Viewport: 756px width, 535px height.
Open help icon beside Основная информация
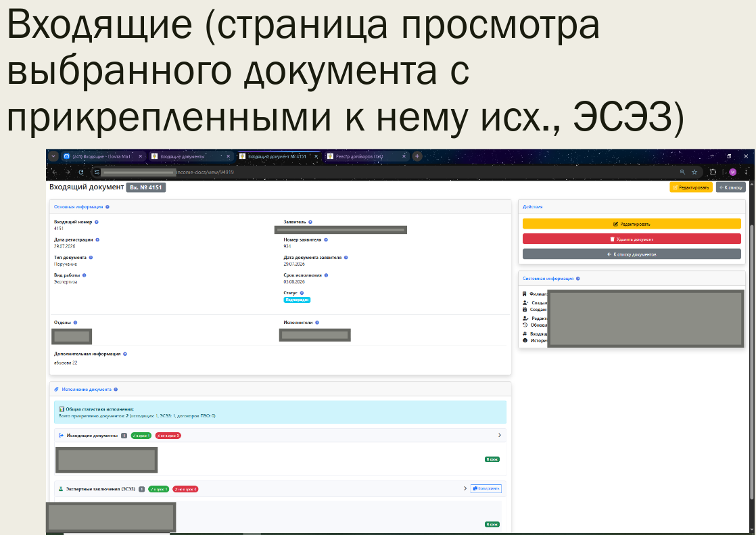point(108,207)
